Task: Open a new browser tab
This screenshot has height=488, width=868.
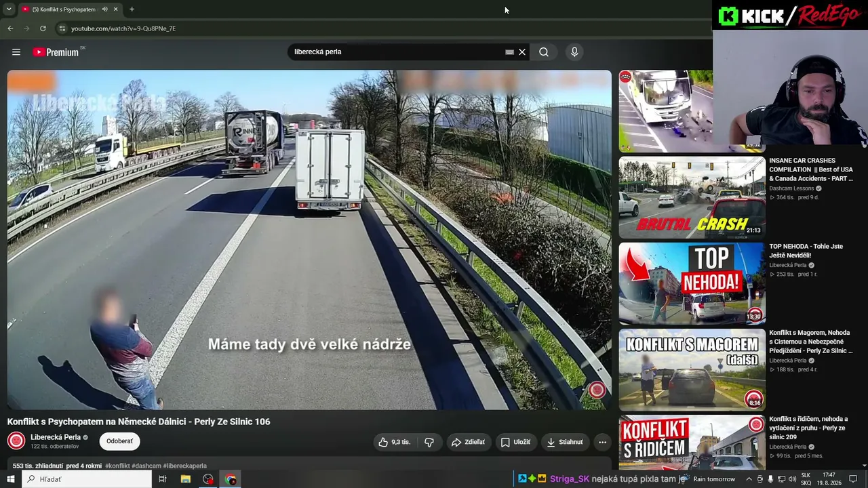Action: coord(132,9)
